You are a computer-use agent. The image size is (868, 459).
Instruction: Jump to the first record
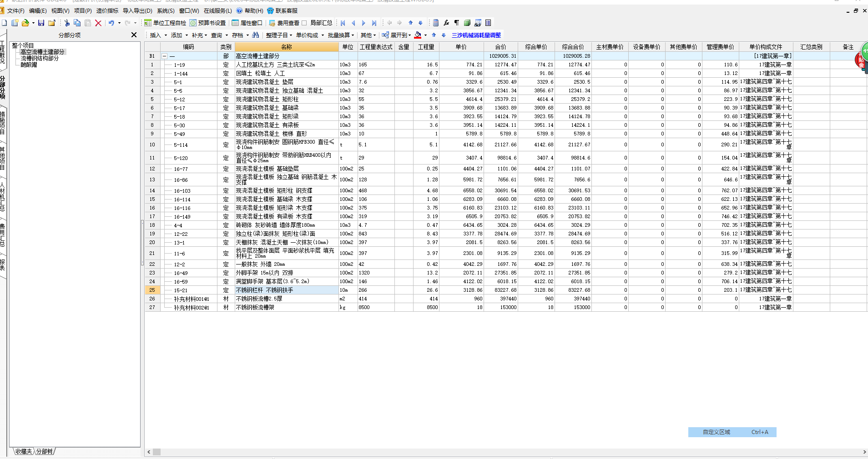(x=343, y=23)
